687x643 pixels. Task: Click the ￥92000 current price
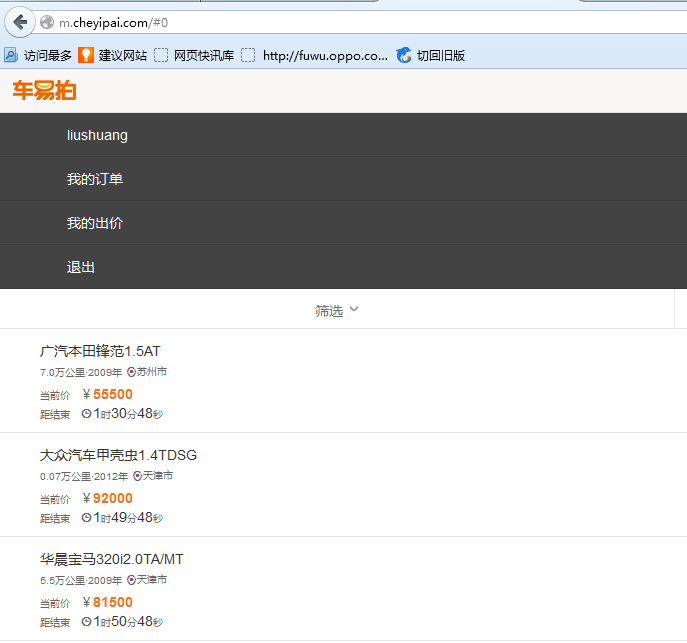(x=107, y=498)
